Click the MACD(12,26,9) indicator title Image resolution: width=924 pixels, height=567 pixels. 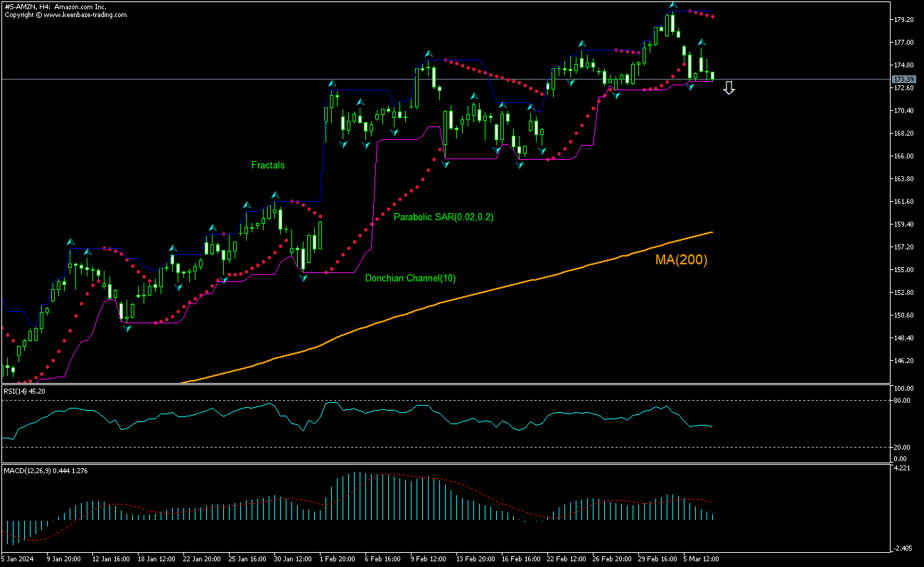pyautogui.click(x=43, y=470)
